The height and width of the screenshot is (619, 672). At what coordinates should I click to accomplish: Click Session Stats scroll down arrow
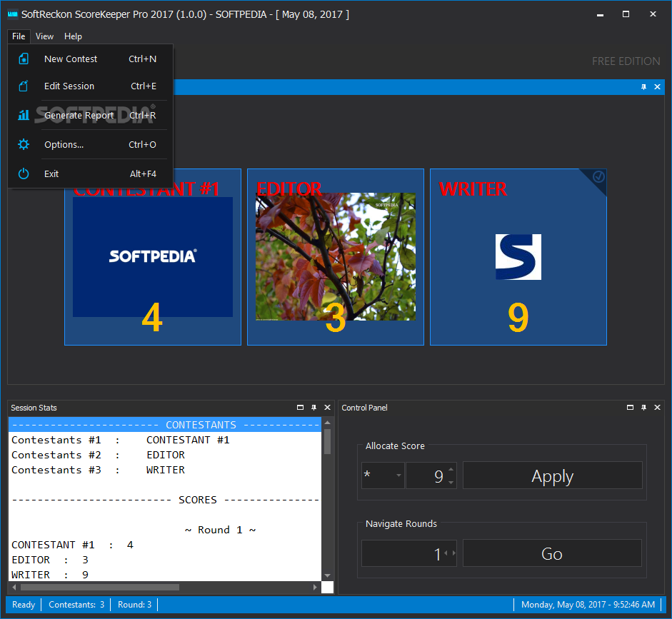pyautogui.click(x=327, y=575)
